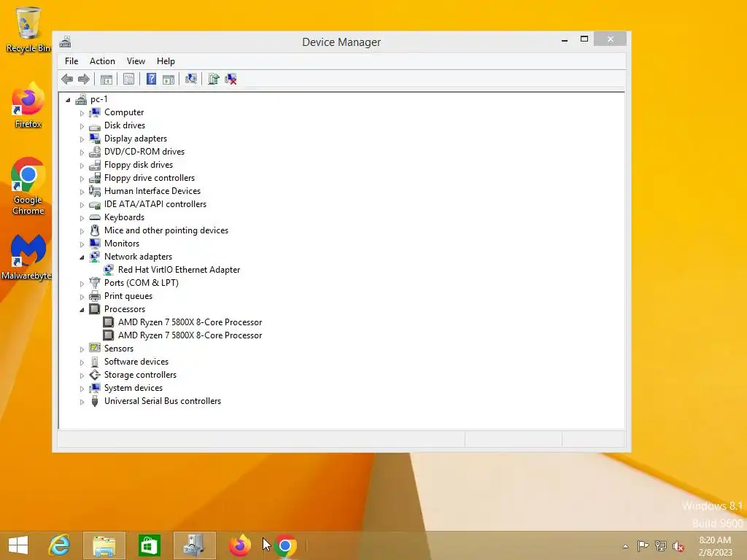Expand the System devices category
This screenshot has height=560, width=747.
click(82, 389)
